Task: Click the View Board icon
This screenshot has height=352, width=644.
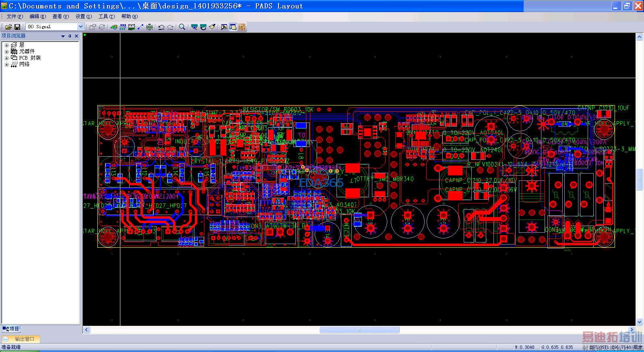Action: [x=194, y=27]
